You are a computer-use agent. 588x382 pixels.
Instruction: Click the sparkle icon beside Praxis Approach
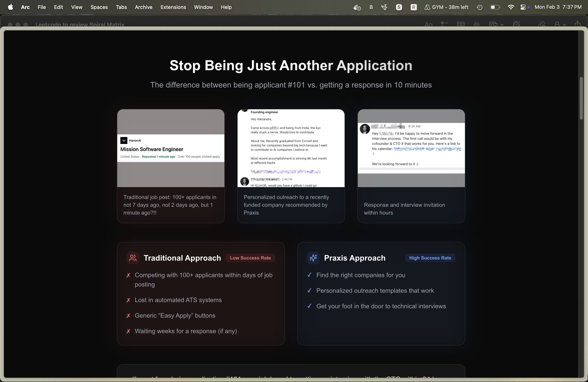(x=313, y=258)
